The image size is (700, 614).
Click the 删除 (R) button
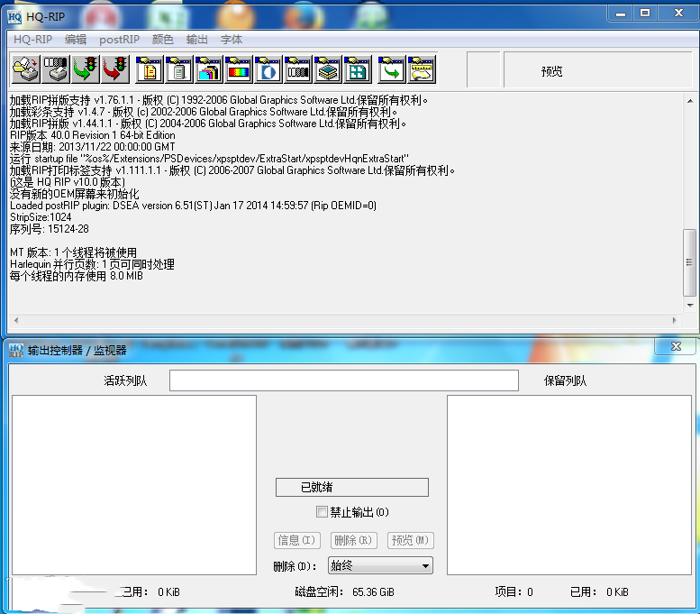click(x=353, y=540)
